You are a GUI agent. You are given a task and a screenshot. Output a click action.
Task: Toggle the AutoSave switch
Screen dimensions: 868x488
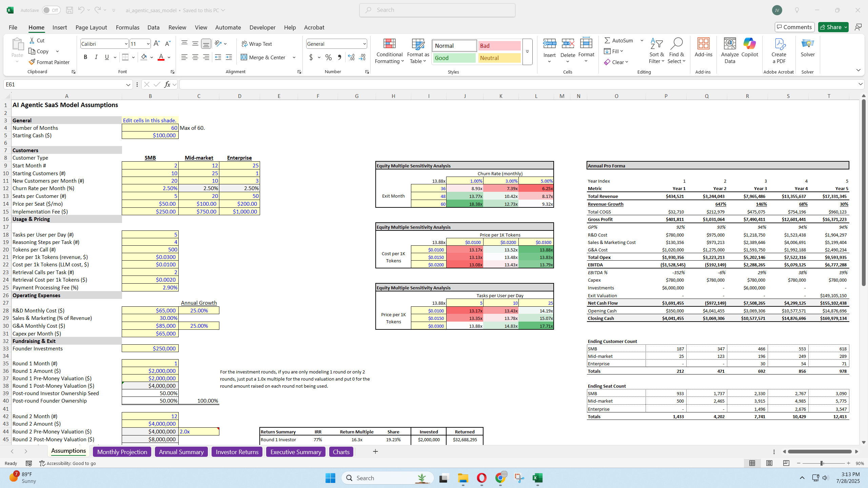point(51,10)
